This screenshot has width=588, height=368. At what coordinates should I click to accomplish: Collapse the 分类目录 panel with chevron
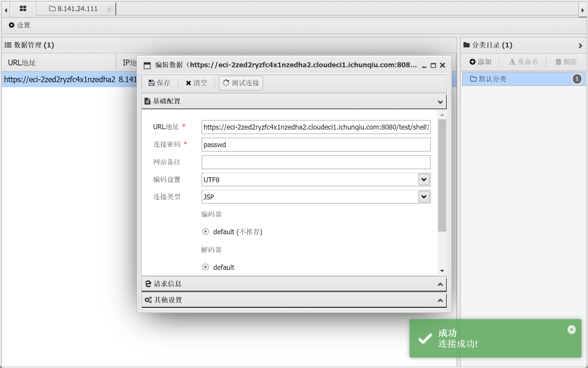[x=580, y=45]
